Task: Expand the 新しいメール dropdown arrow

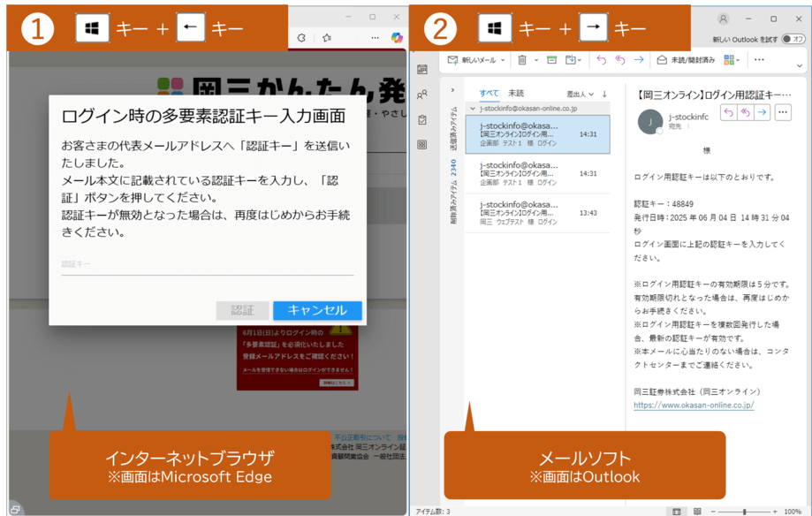Action: (503, 60)
